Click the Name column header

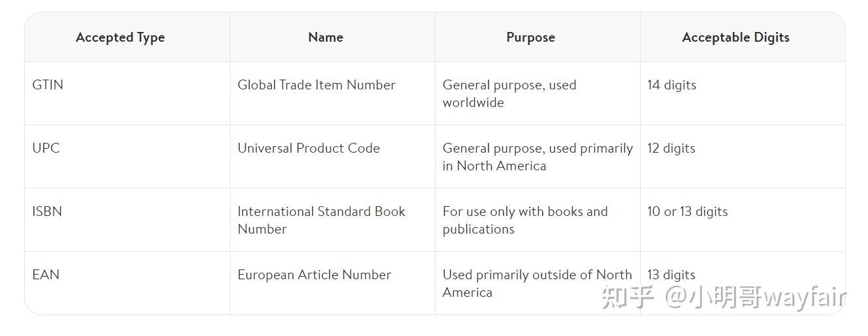point(325,38)
